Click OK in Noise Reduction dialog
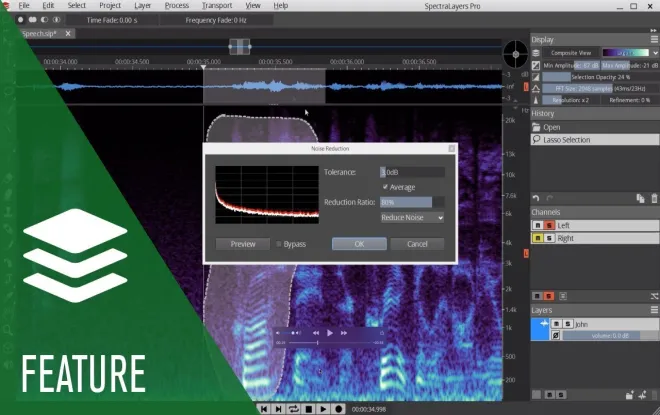 359,244
